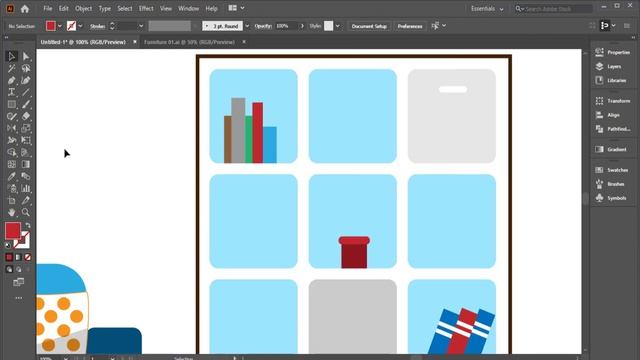Select the Shape Builder tool
Screen dimensions: 640x360
tap(11, 152)
